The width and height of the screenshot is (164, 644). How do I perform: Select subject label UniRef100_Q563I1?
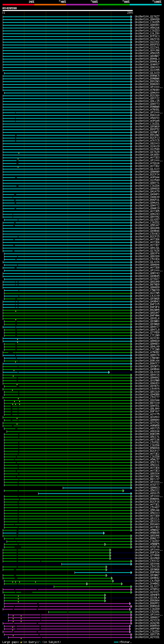(x=147, y=465)
